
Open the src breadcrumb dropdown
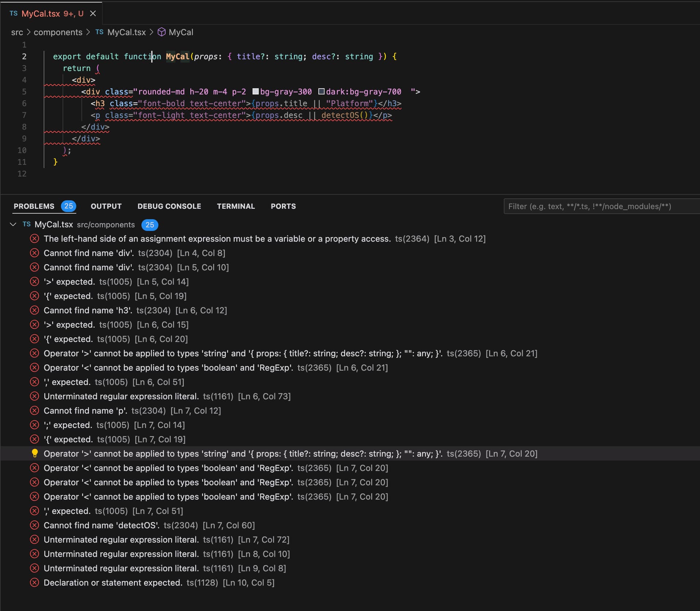(x=17, y=32)
